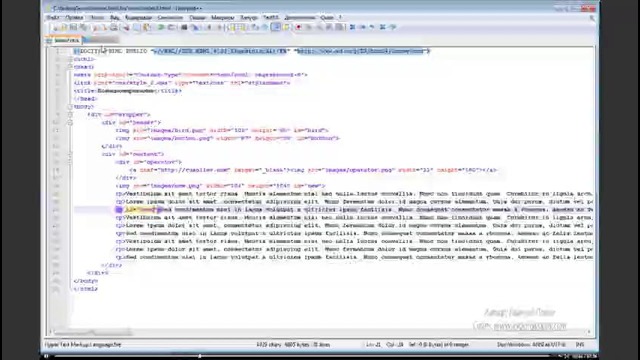This screenshot has width=640, height=360.
Task: Click the closing html tag line
Action: coord(86,289)
